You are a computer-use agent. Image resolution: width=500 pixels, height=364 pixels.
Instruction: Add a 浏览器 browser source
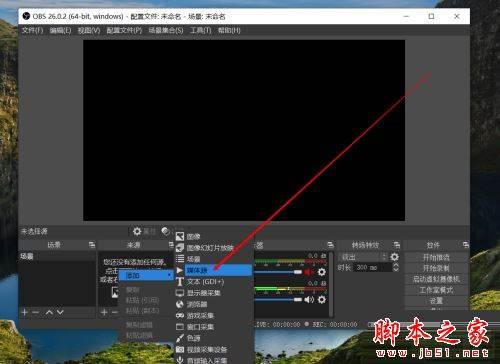213,304
